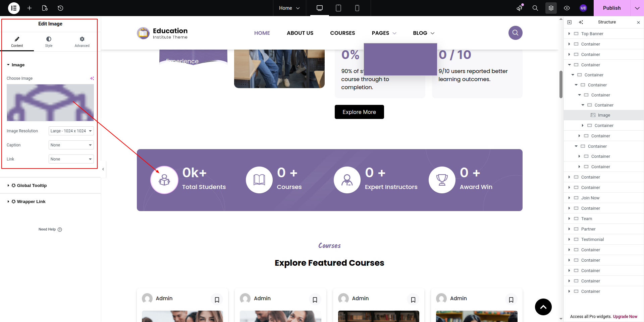Image resolution: width=644 pixels, height=322 pixels.
Task: Click the AI sparkle icon beside Choose Image
Action: [x=92, y=78]
